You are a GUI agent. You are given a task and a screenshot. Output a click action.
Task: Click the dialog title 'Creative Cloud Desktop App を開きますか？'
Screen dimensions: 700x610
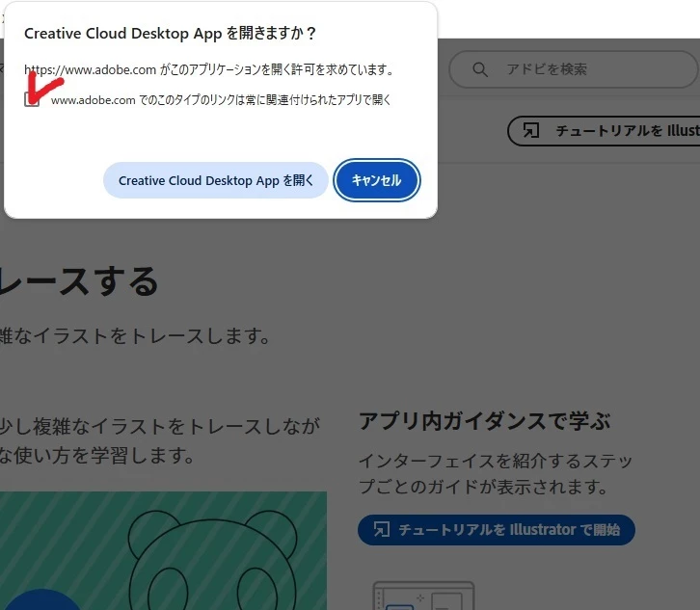click(x=170, y=34)
